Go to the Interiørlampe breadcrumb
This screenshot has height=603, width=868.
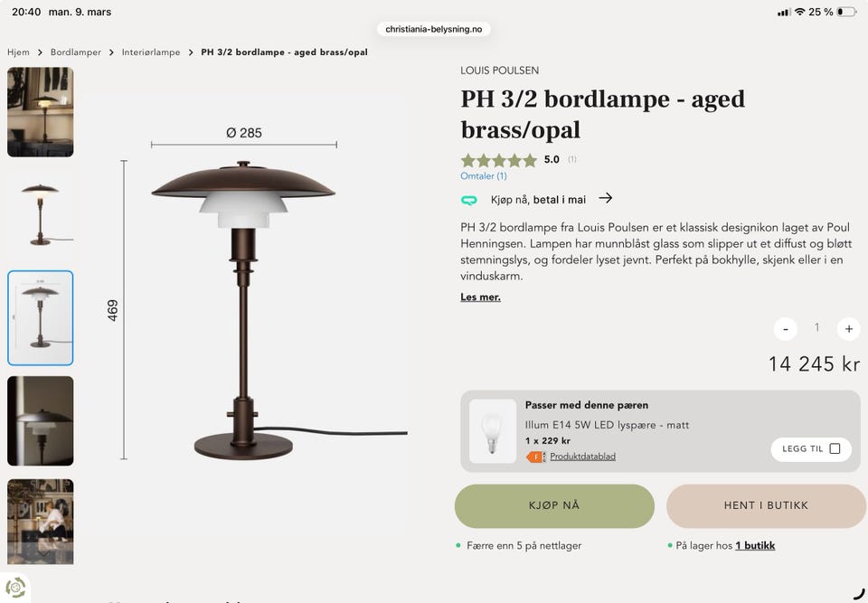point(151,52)
